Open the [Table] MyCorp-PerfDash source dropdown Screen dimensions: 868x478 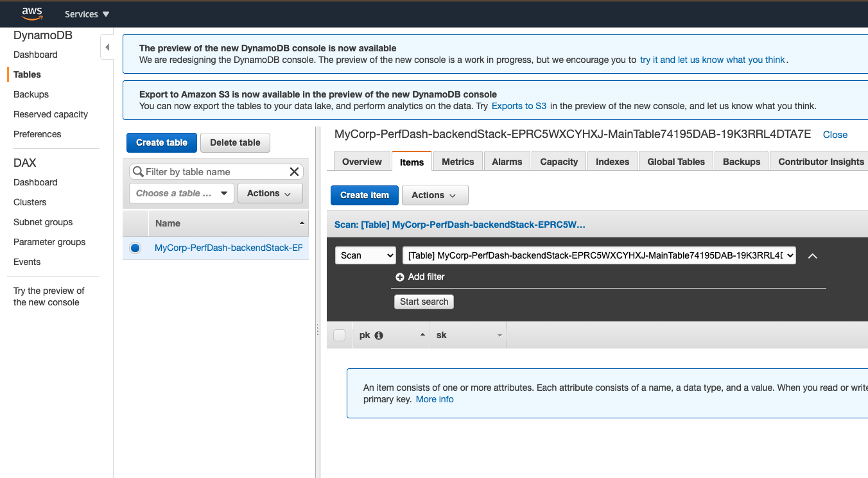coord(599,255)
